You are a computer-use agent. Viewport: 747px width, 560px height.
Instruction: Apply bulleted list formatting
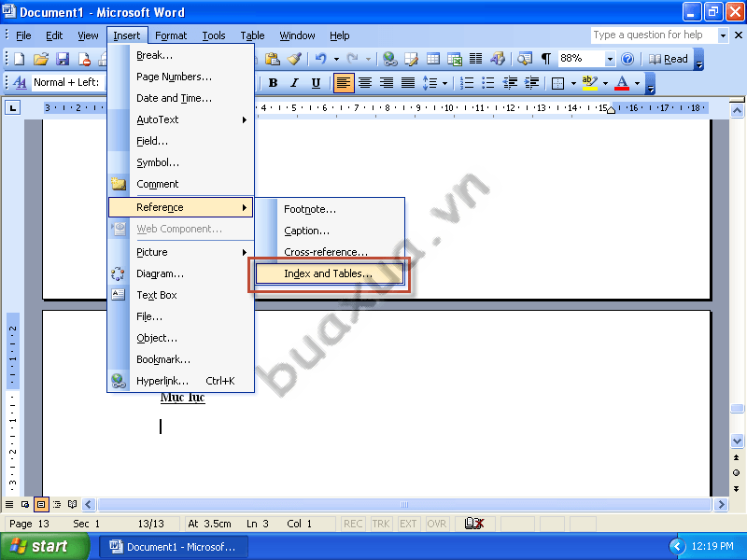[488, 83]
